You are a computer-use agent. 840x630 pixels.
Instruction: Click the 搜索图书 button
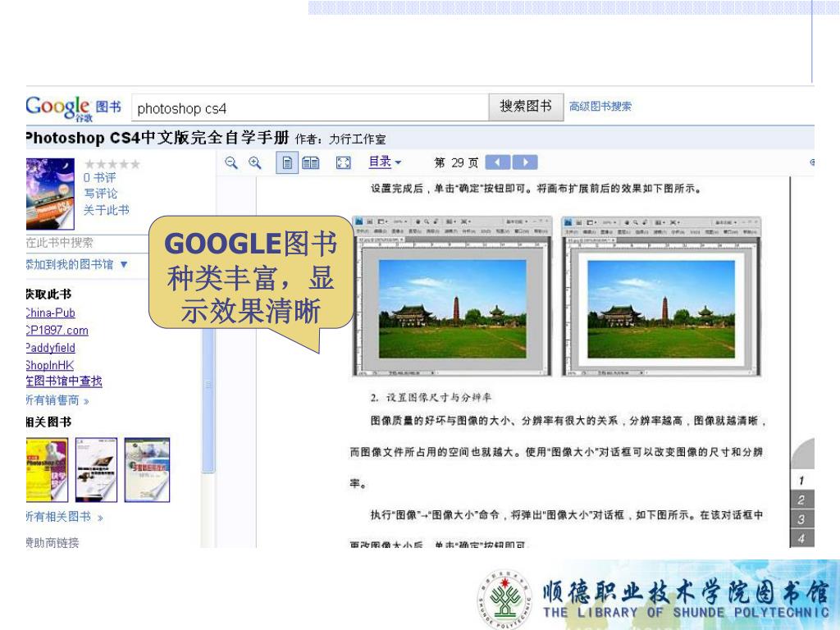[x=526, y=107]
